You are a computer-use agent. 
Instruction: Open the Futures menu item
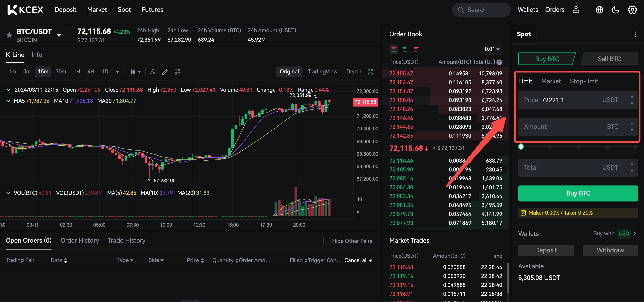152,10
